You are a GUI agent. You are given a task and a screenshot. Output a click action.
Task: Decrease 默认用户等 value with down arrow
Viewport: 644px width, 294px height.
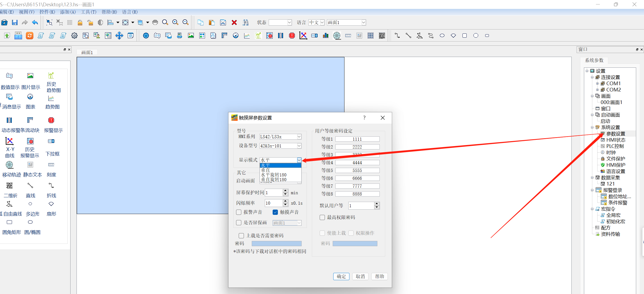377,207
